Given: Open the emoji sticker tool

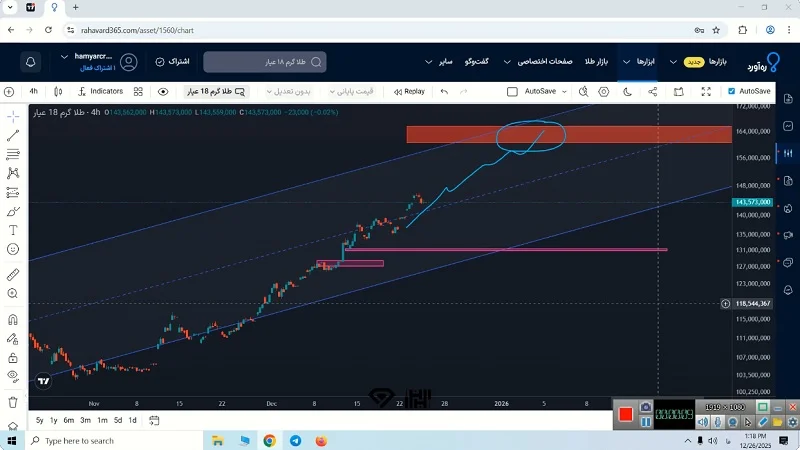Looking at the screenshot, I should click(x=13, y=248).
